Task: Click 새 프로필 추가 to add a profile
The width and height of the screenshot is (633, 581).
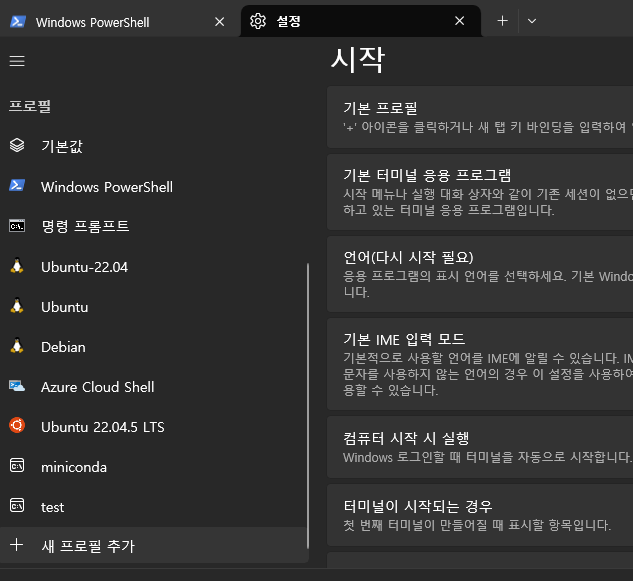Action: (154, 545)
